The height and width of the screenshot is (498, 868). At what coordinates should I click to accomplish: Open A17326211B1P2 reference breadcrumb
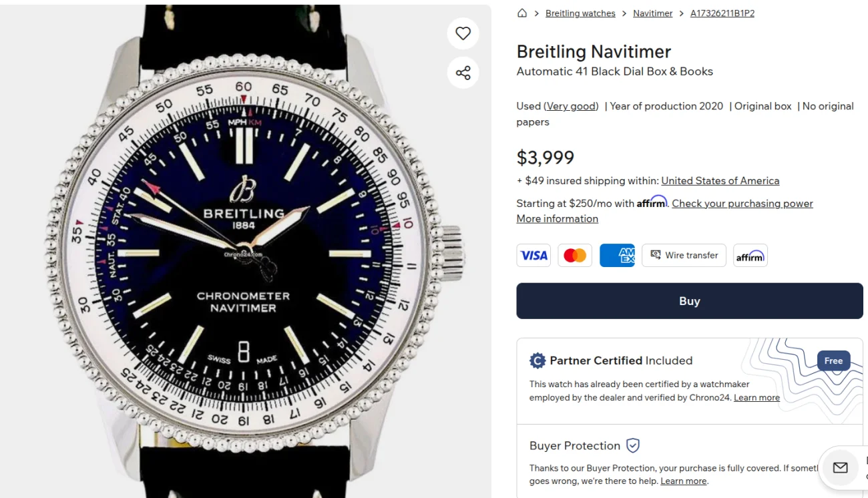point(722,13)
